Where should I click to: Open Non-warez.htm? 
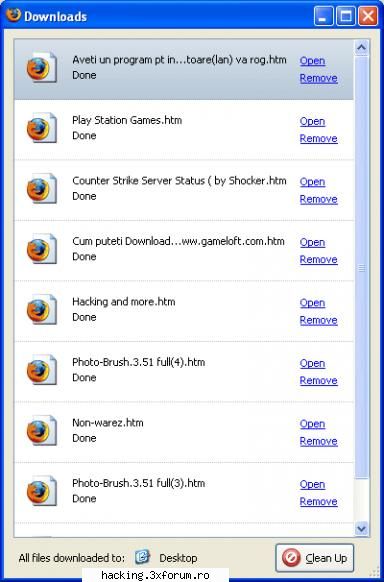click(x=312, y=424)
